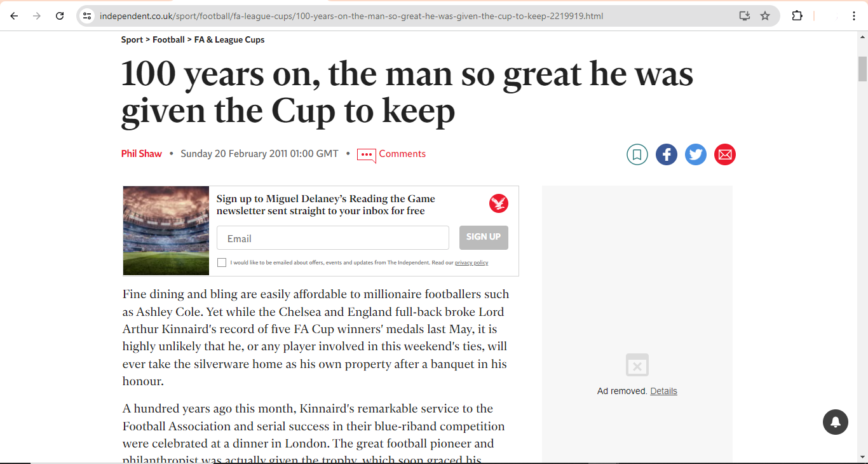
Task: Click the article headline '100 years on'
Action: coord(407,92)
